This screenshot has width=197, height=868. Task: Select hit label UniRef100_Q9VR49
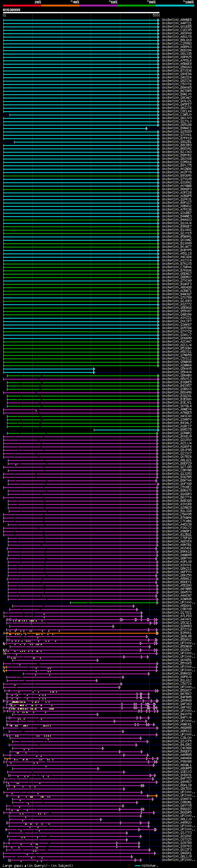(177, 700)
